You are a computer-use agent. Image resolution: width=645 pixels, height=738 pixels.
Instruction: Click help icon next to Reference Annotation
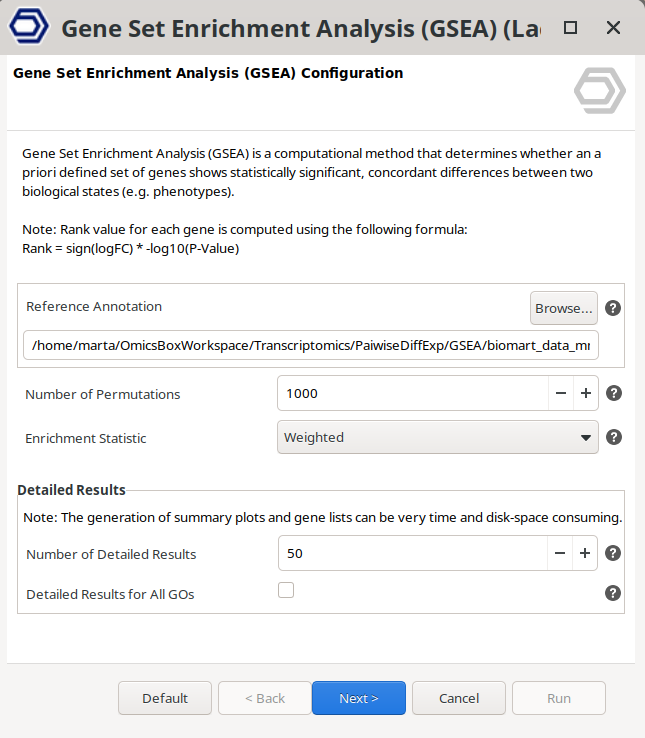pos(614,308)
